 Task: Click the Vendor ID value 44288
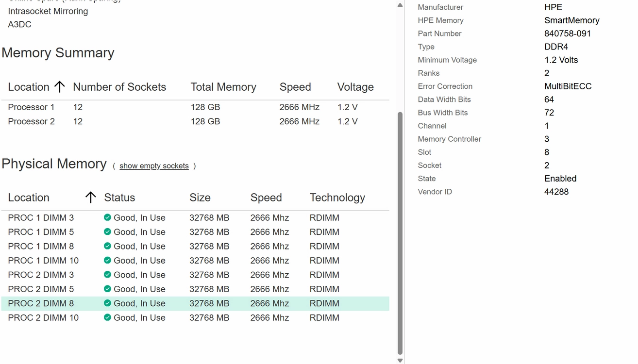(x=556, y=192)
